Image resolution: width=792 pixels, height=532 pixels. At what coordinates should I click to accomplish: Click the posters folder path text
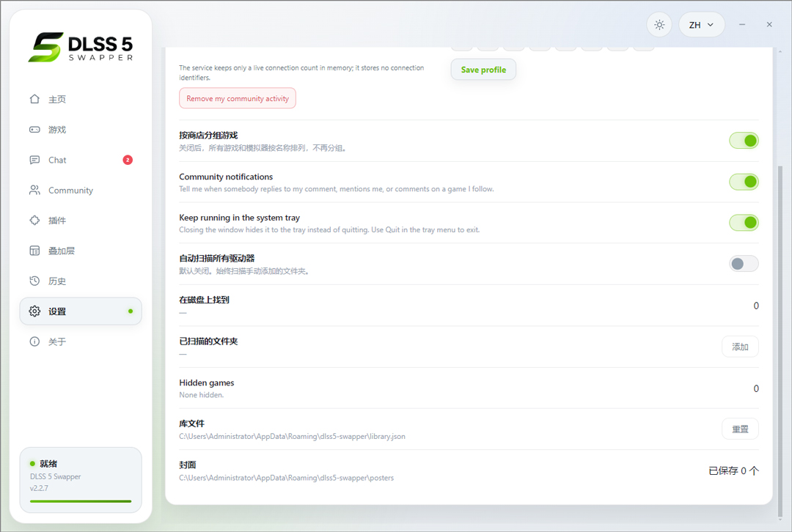[x=287, y=478]
